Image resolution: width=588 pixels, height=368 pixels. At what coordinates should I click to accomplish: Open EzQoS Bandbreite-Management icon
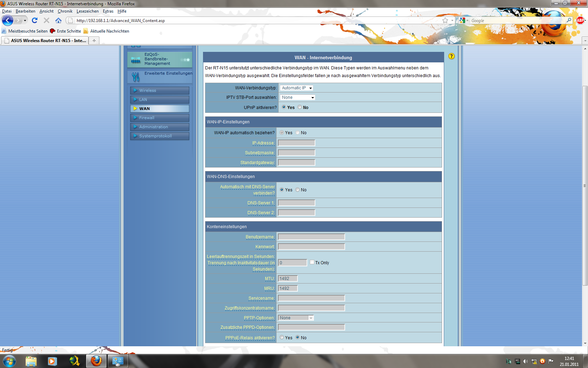(x=136, y=60)
